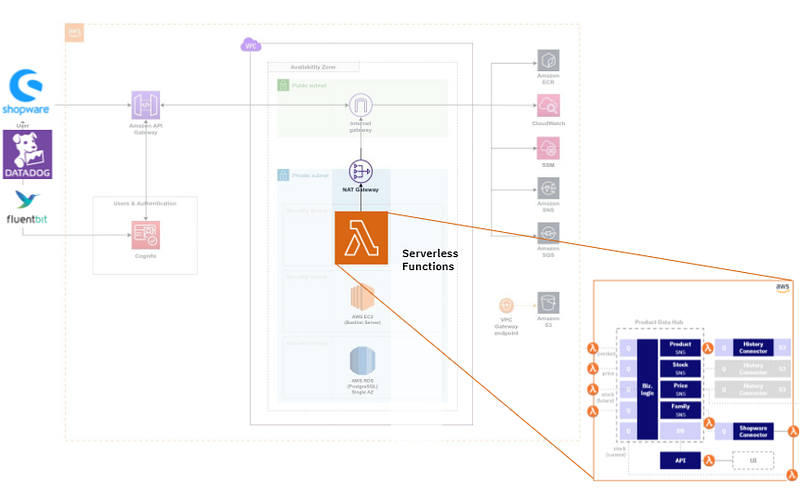
Task: Click the purple VPC cloud icon
Action: (251, 45)
